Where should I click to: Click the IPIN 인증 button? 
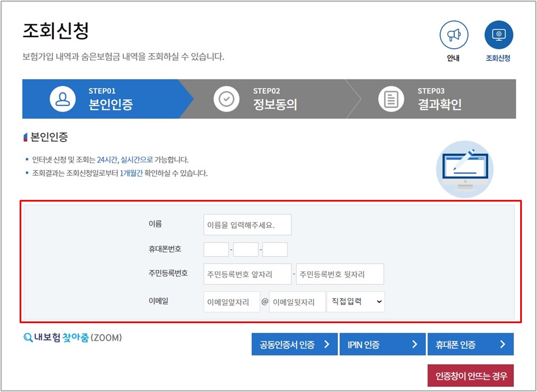pos(382,344)
